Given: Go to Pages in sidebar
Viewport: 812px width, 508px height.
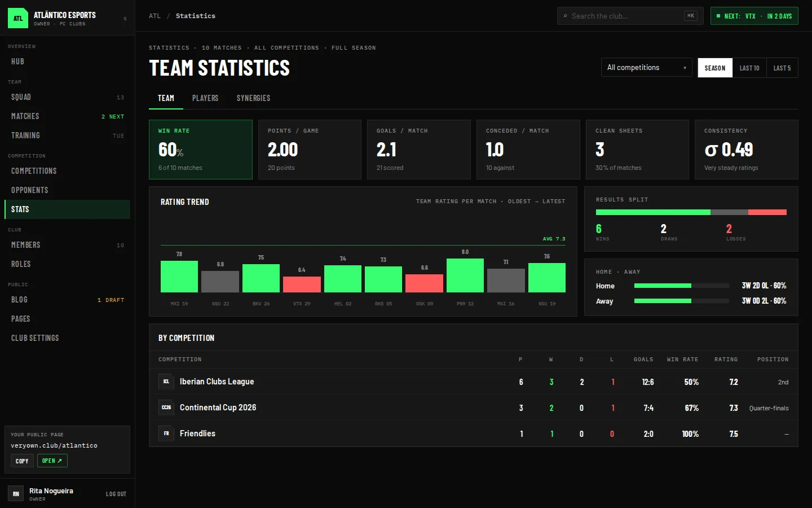Looking at the screenshot, I should coord(67,319).
